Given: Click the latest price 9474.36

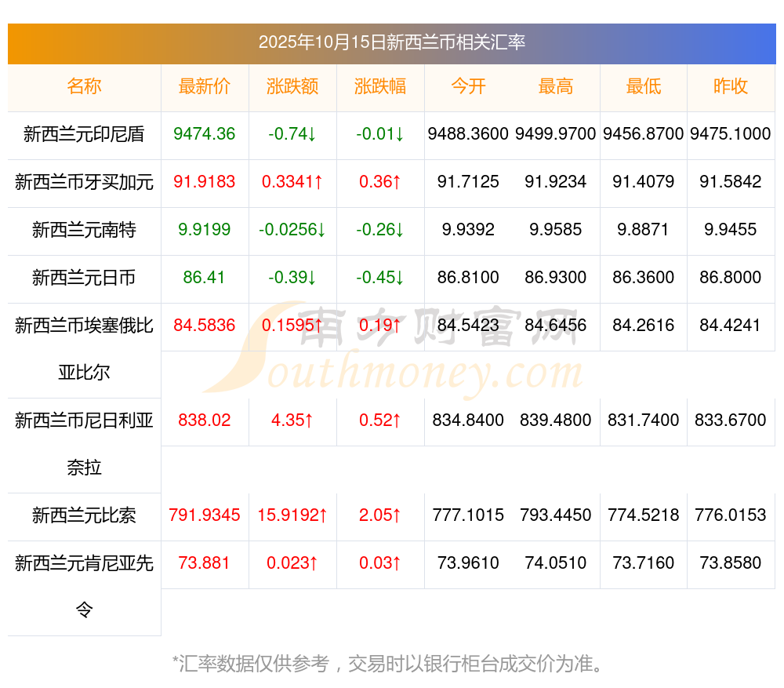Looking at the screenshot, I should click(205, 134).
